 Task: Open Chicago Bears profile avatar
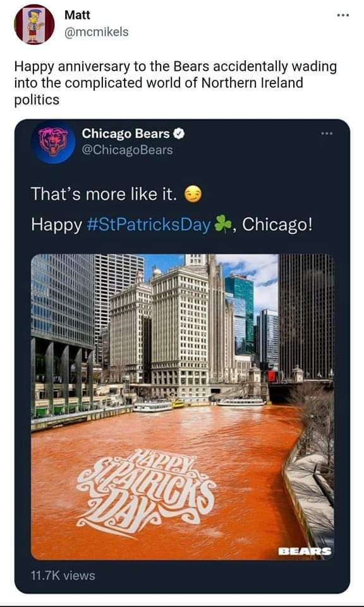click(53, 142)
